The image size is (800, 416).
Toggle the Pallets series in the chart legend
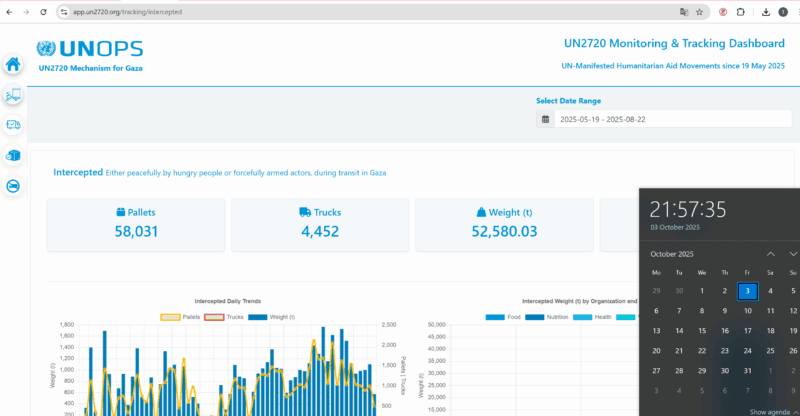coord(181,317)
